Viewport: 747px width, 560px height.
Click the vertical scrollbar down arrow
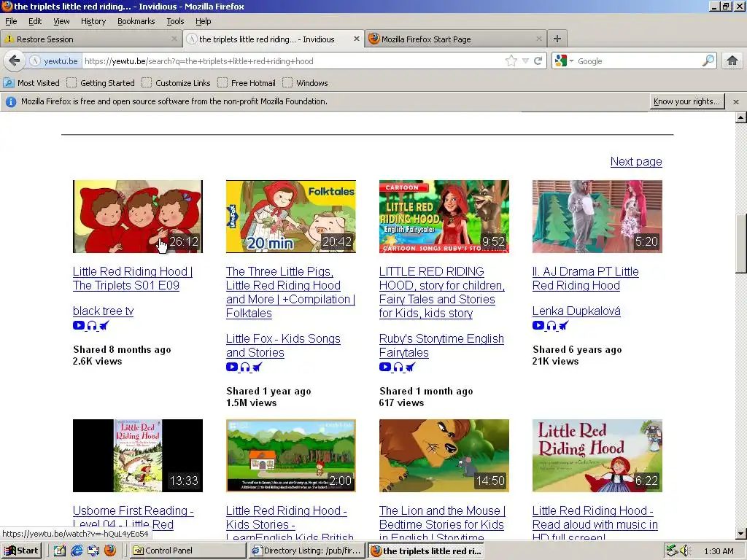(x=741, y=534)
